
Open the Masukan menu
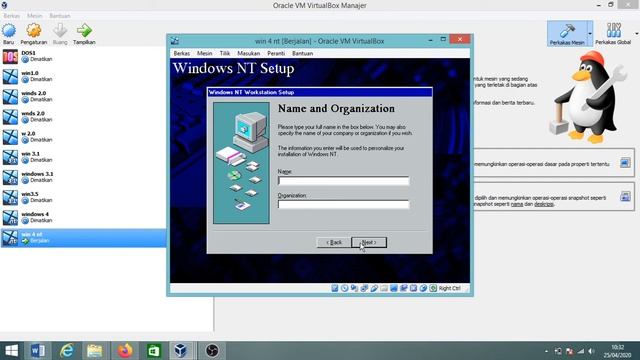click(x=249, y=53)
